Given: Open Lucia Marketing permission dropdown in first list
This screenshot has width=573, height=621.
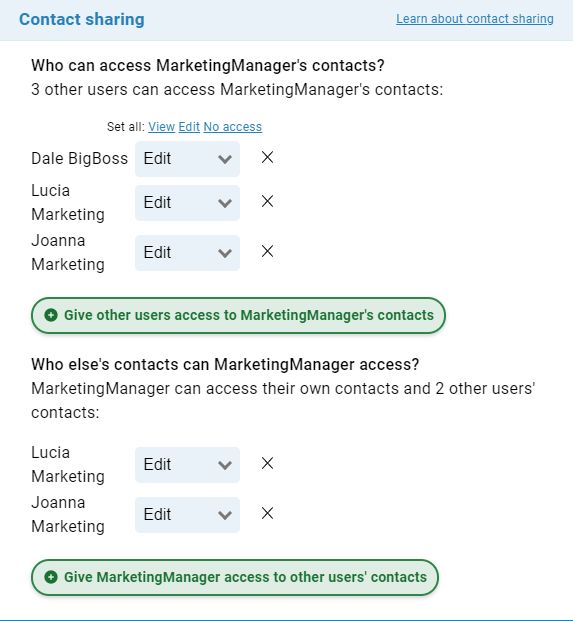Looking at the screenshot, I should [187, 203].
